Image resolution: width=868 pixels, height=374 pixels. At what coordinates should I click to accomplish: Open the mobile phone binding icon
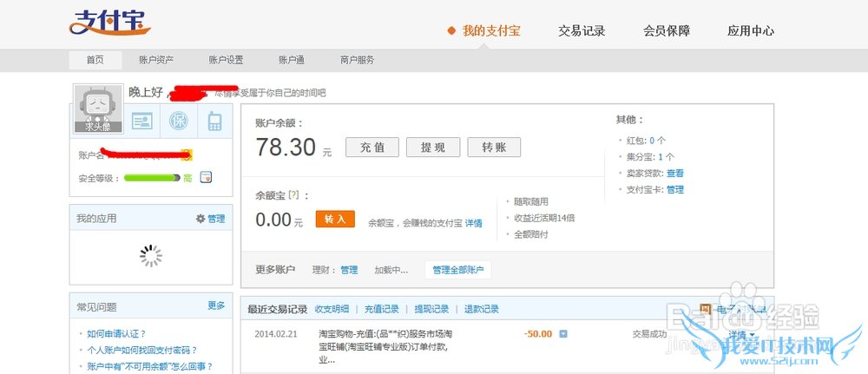(x=214, y=121)
